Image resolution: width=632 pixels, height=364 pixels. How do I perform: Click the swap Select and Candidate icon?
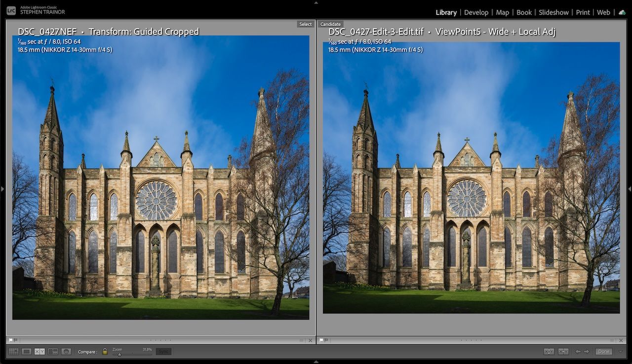tap(549, 352)
